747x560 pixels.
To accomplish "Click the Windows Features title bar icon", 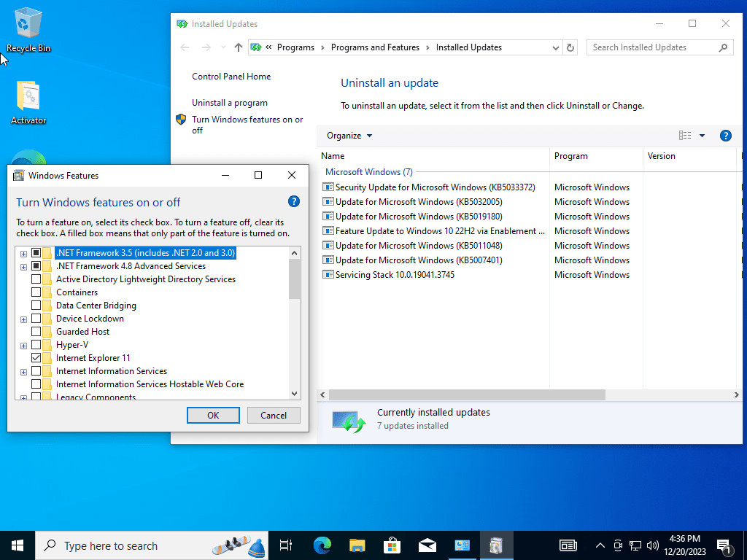I will click(18, 175).
